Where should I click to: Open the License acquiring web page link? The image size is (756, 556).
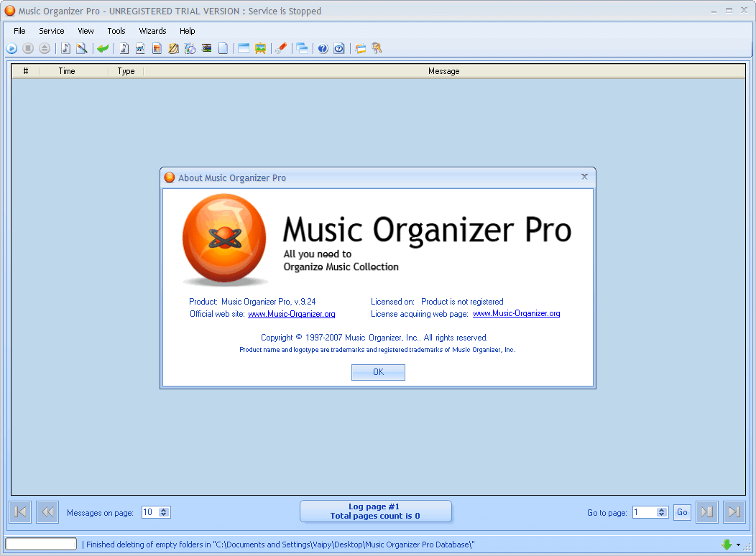517,314
